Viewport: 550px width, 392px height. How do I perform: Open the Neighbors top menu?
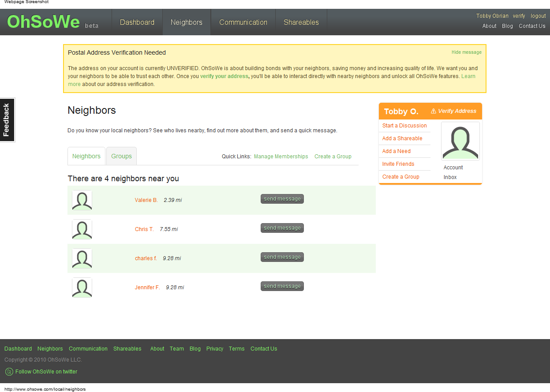pos(187,22)
